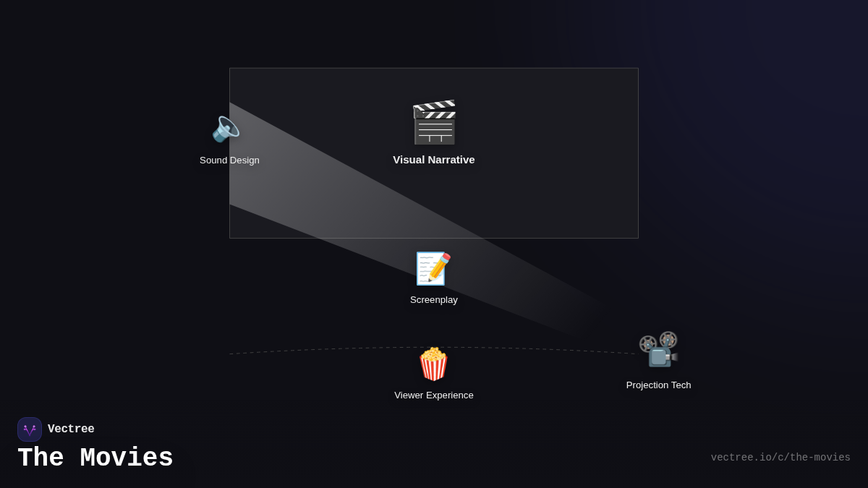
Task: Select the Viewer Experience popcorn icon
Action: [x=434, y=364]
